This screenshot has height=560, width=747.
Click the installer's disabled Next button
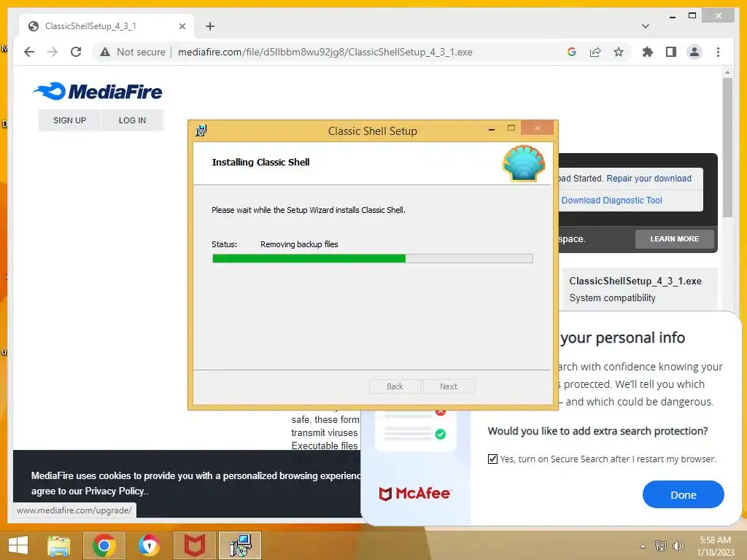(449, 386)
